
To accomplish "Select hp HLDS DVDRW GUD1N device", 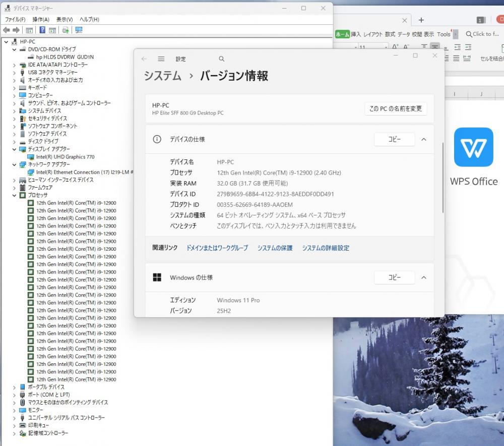I will pos(65,57).
